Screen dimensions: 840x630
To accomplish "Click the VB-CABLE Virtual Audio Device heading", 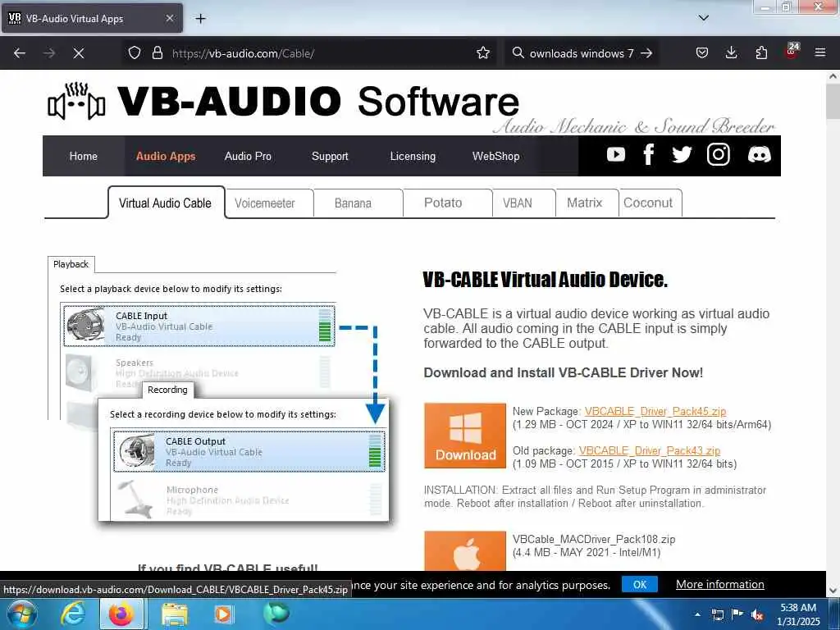I will click(x=546, y=280).
